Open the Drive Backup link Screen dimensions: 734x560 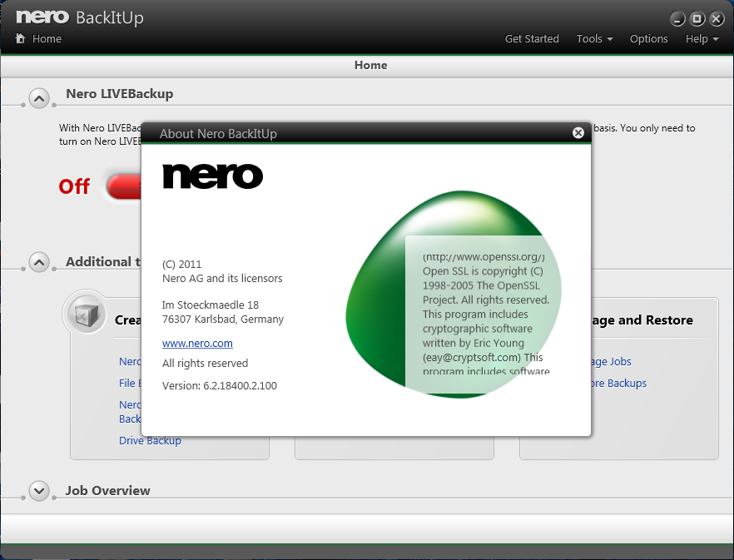coord(150,441)
